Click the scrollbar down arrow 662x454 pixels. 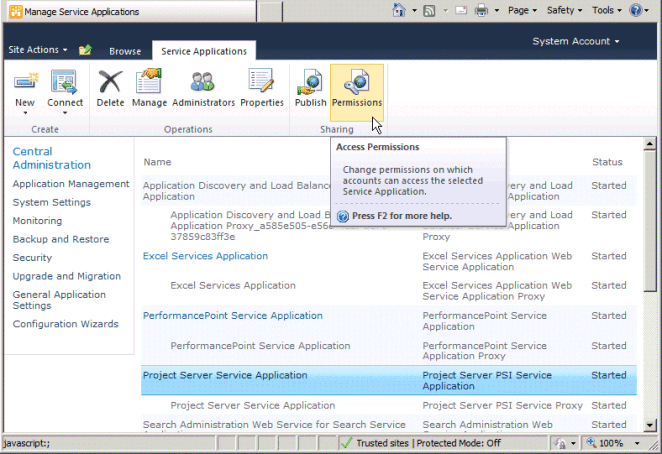tap(650, 425)
